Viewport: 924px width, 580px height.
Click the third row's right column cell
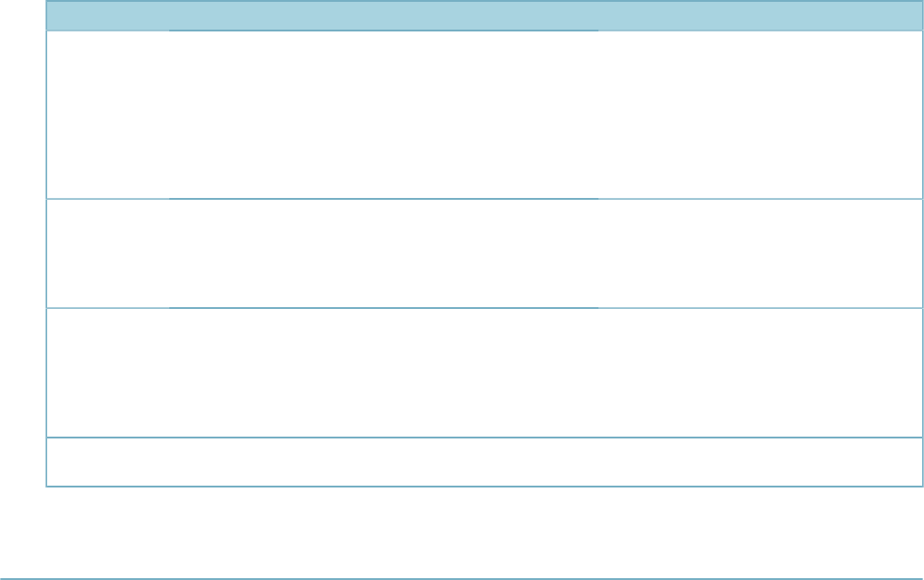coord(760,373)
